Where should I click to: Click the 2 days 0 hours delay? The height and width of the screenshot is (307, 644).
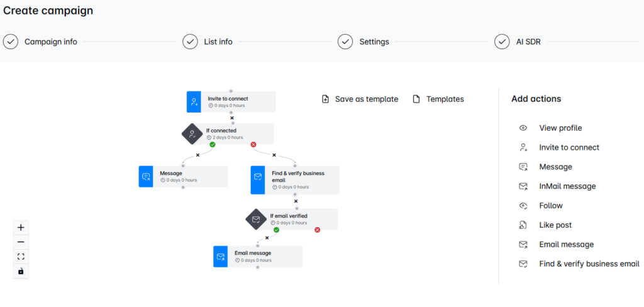coord(225,138)
